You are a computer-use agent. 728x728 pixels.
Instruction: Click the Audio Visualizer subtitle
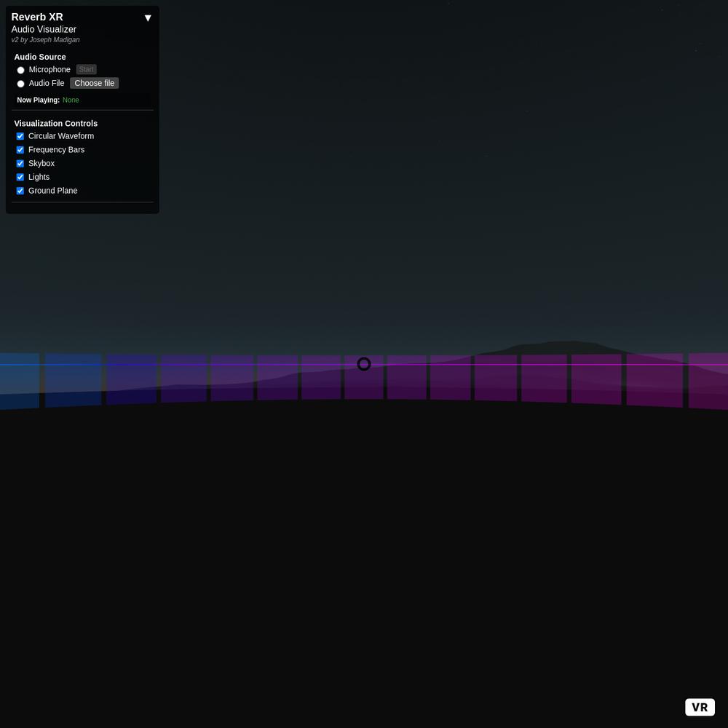click(x=44, y=29)
